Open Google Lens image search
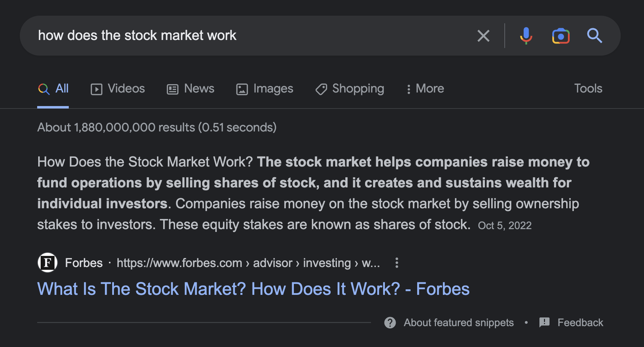The width and height of the screenshot is (644, 347). [560, 36]
